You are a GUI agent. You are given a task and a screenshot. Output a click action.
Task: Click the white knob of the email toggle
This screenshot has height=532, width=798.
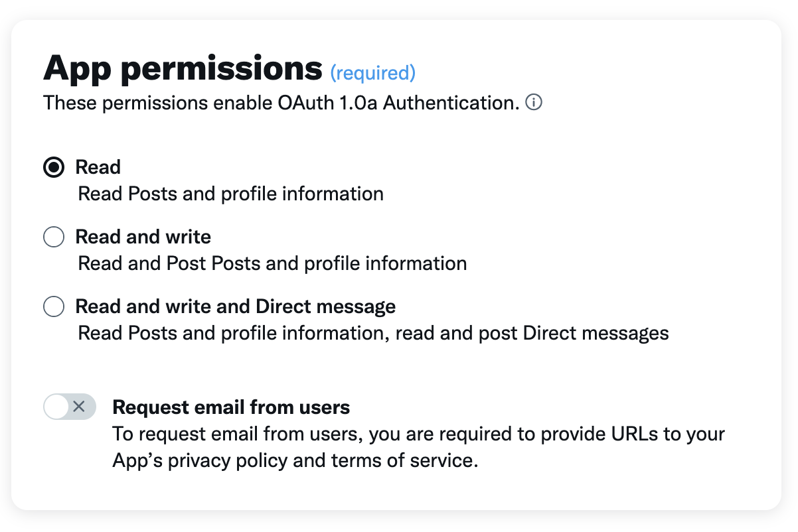tap(57, 407)
